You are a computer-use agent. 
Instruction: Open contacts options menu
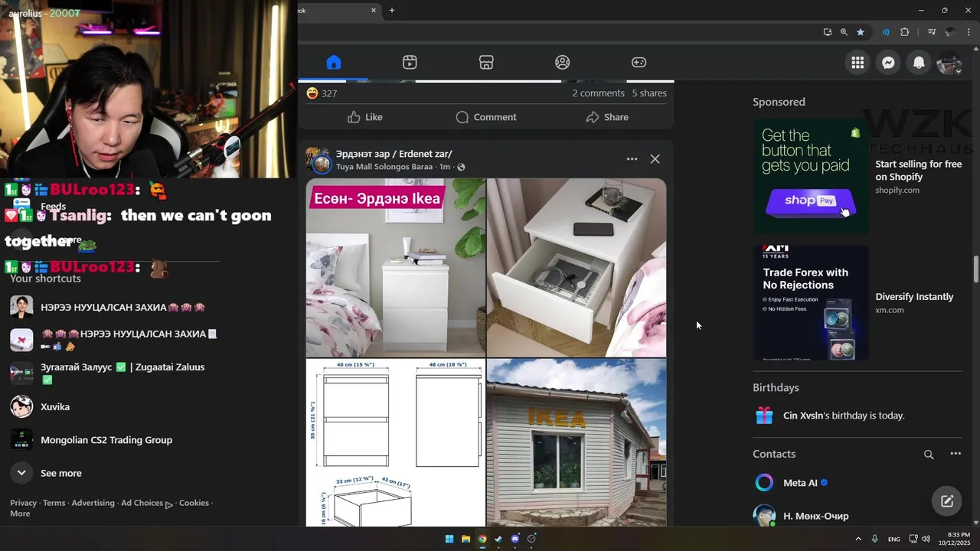click(955, 454)
